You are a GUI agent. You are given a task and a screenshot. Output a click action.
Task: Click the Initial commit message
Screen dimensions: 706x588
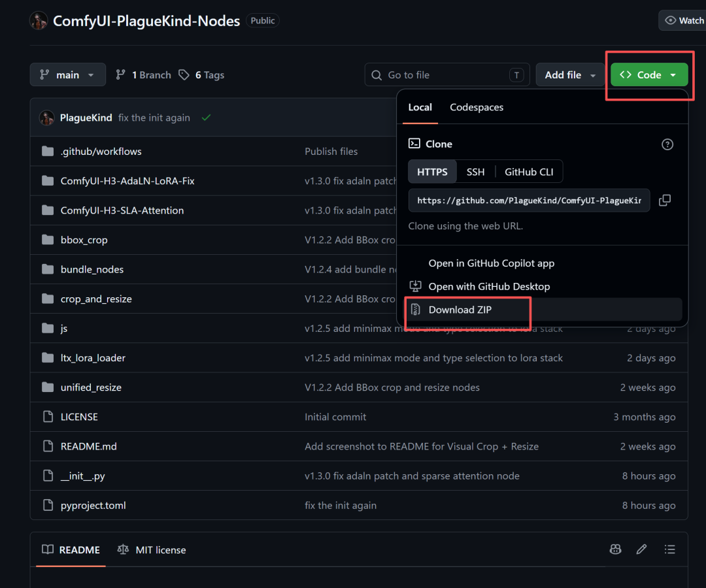point(335,417)
